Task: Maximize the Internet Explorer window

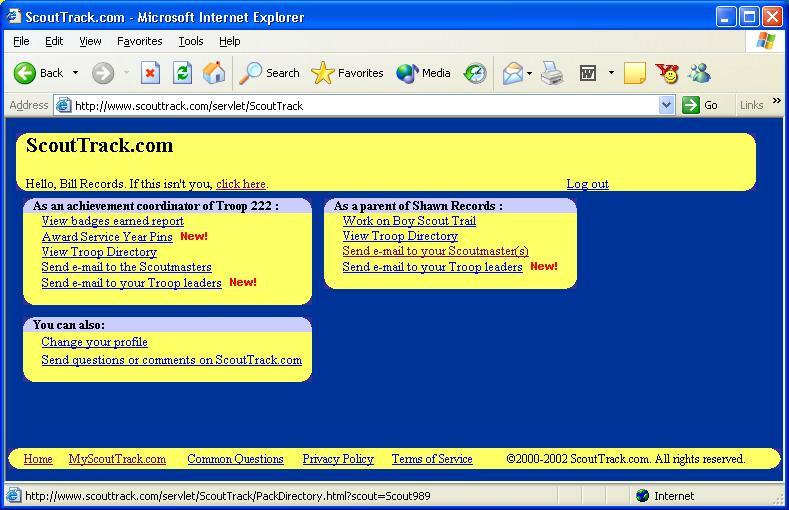Action: coord(749,17)
